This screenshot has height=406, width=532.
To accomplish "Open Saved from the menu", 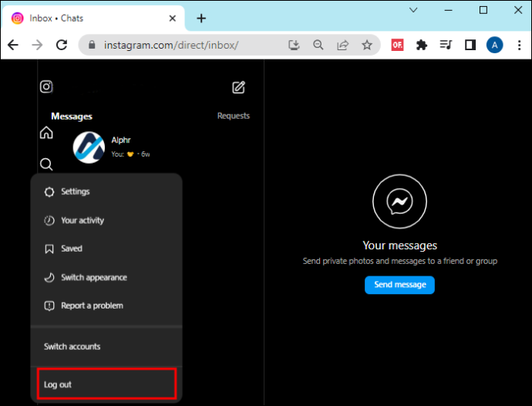I will [106, 249].
